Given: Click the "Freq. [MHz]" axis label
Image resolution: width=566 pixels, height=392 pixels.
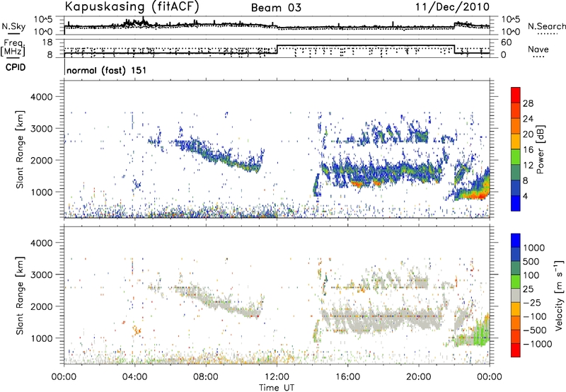Looking at the screenshot, I should coord(13,47).
